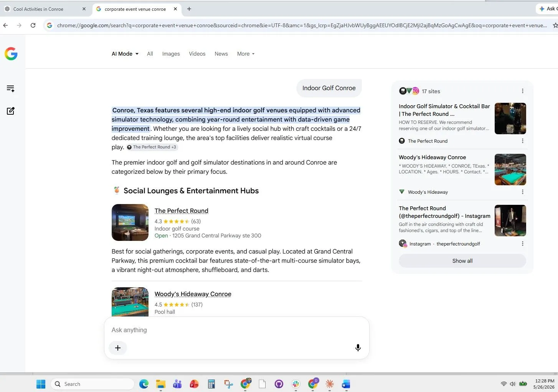Open sidebar pool hall thumbnail for Woody's Hideaway
Screen dimensions: 558x392
(510, 170)
